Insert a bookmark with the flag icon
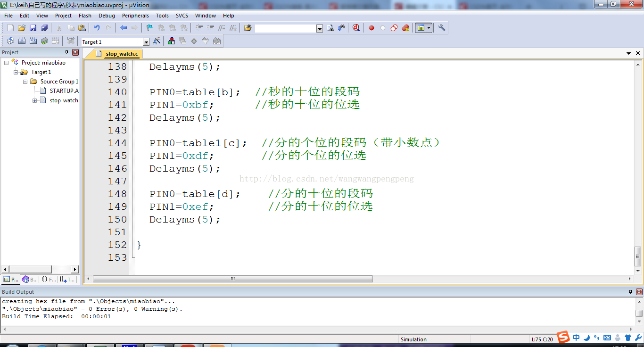The image size is (644, 347). [149, 28]
